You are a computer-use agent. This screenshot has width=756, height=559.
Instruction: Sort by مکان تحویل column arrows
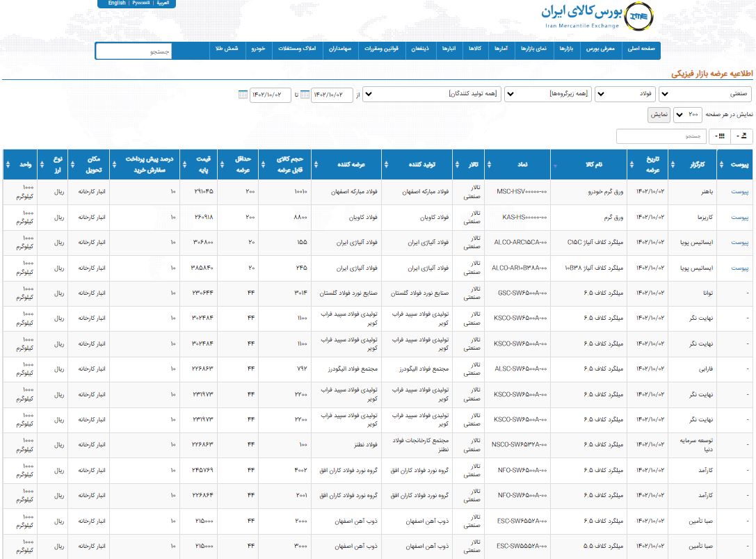(72, 164)
